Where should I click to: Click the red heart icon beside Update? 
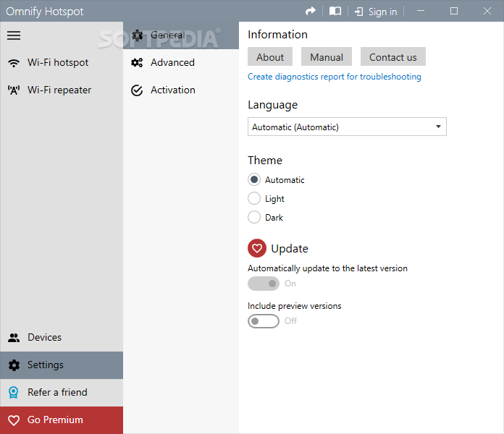tap(257, 248)
